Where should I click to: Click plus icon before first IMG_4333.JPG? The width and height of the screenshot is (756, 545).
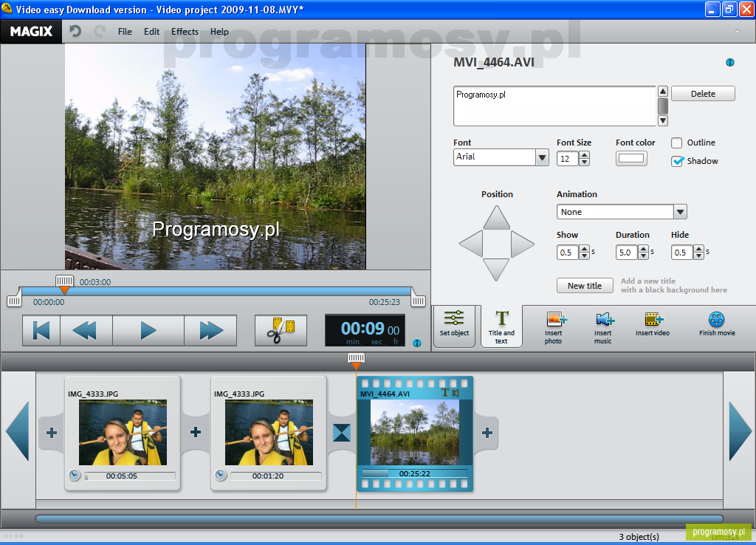pos(51,433)
